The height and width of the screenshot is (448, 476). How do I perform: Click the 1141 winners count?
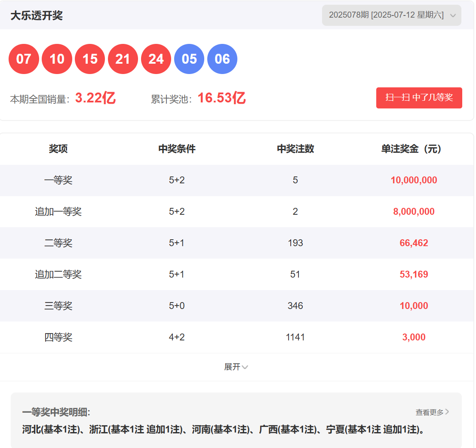(x=295, y=337)
